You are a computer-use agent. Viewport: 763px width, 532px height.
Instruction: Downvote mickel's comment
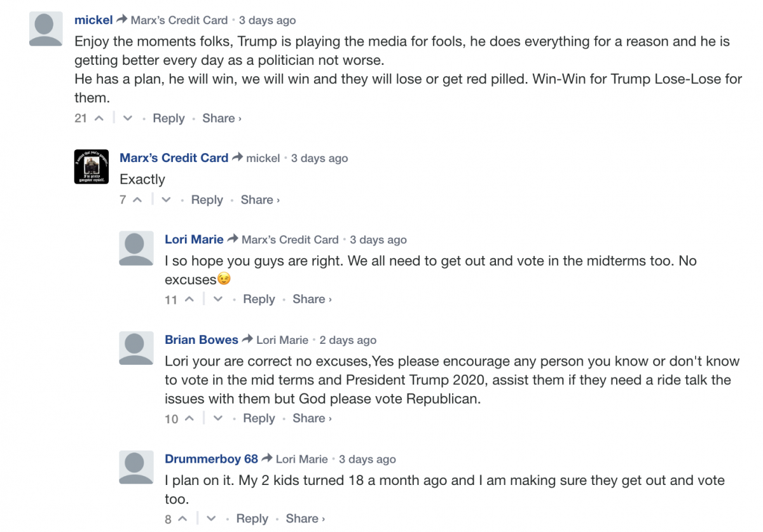[128, 118]
